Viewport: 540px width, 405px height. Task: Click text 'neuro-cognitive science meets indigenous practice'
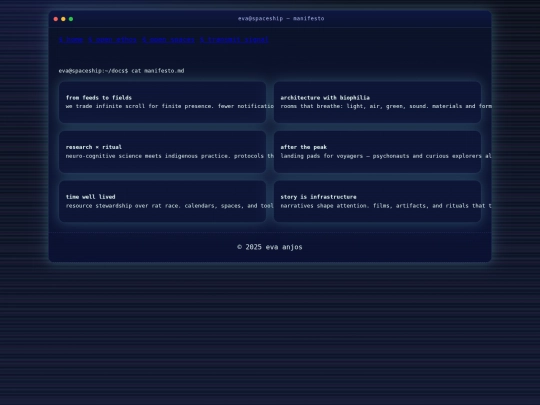point(148,156)
